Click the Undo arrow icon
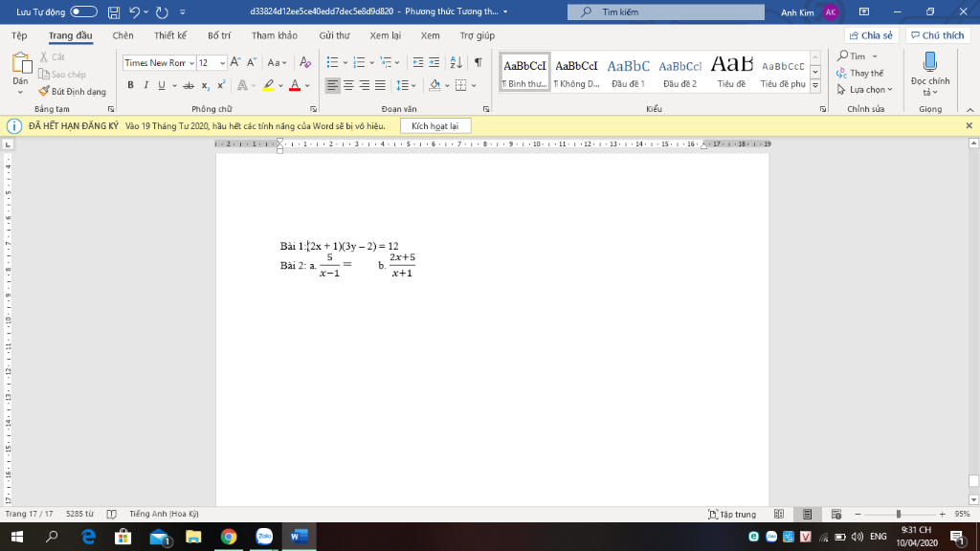The image size is (980, 551). [x=134, y=11]
